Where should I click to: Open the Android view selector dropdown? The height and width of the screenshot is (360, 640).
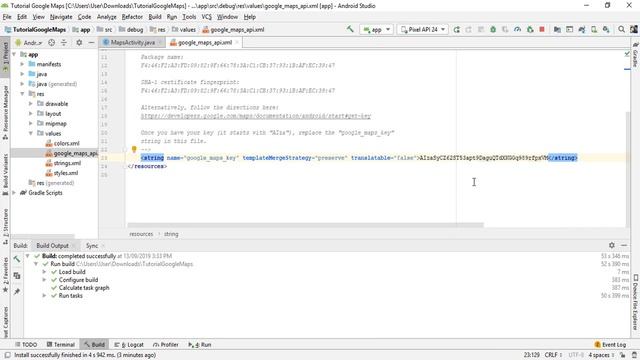tap(29, 42)
